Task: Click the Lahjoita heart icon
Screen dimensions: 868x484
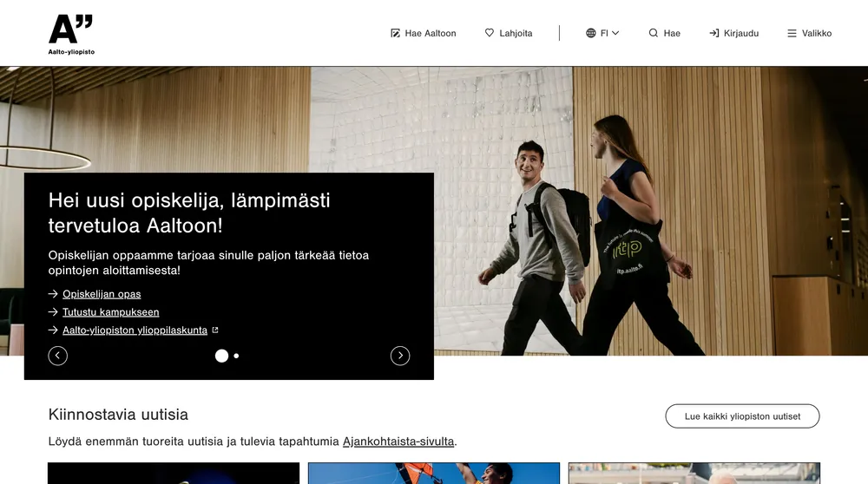Action: [490, 33]
